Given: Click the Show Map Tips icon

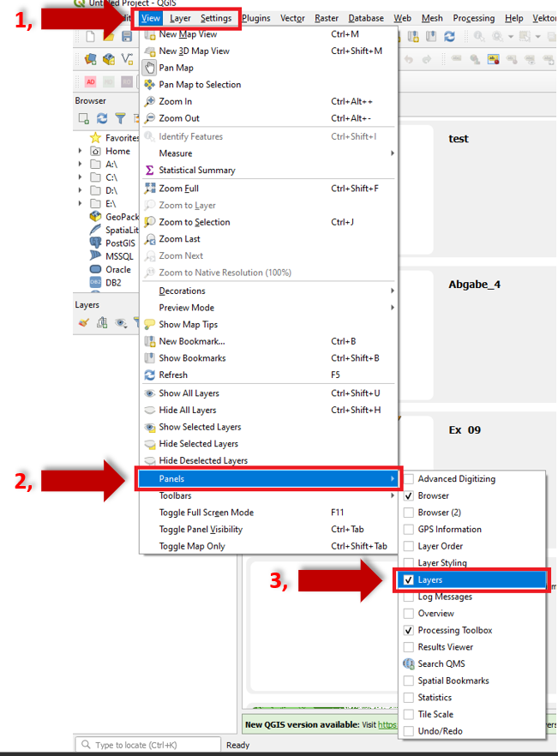Looking at the screenshot, I should (x=150, y=325).
